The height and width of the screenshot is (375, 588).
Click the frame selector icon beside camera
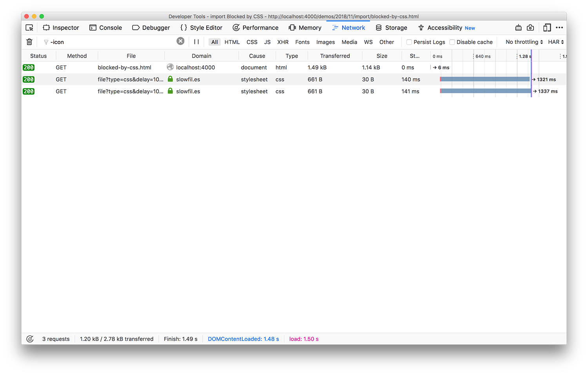pos(518,27)
